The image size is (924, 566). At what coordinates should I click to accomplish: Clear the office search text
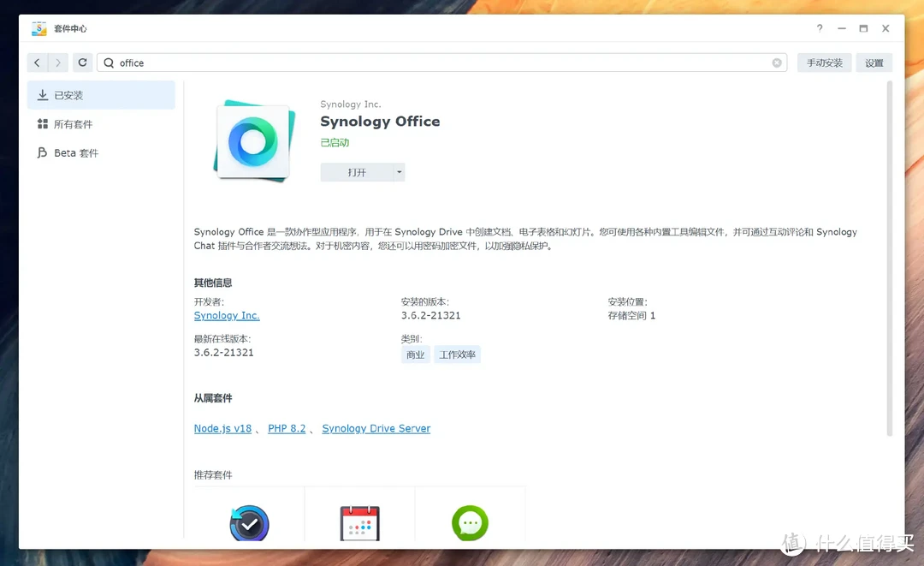[777, 63]
